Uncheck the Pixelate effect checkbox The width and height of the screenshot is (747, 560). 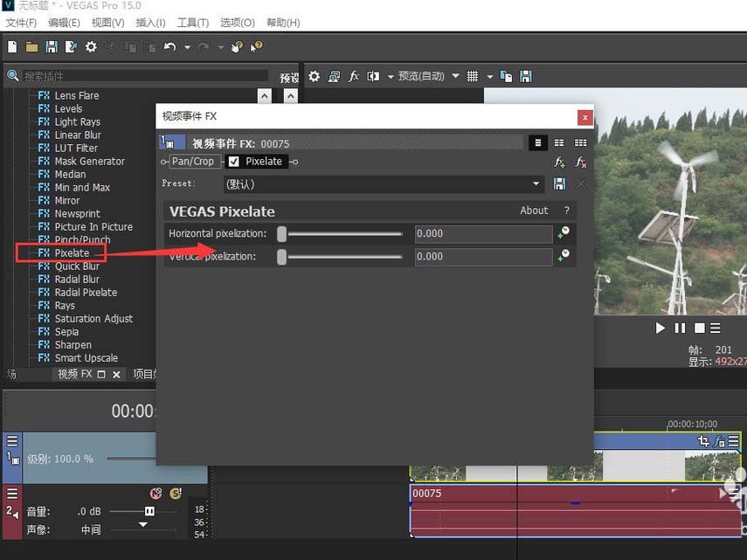[233, 162]
